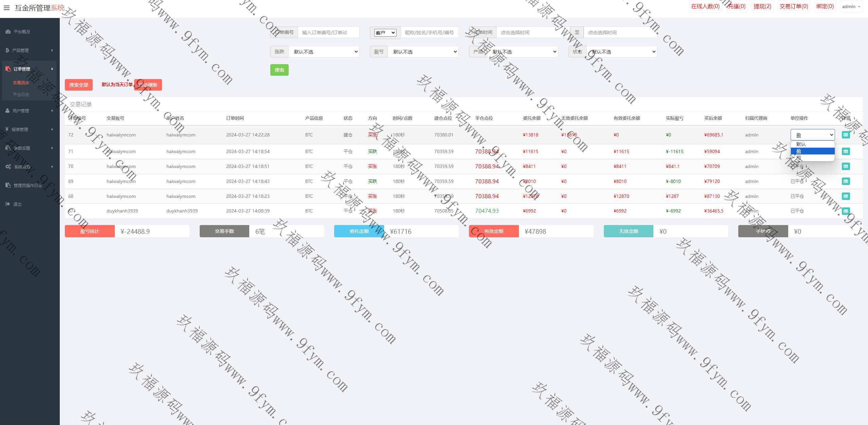Click 系统设置 gears icon in sidebar
Viewport: 868px width, 425px height.
(8, 167)
